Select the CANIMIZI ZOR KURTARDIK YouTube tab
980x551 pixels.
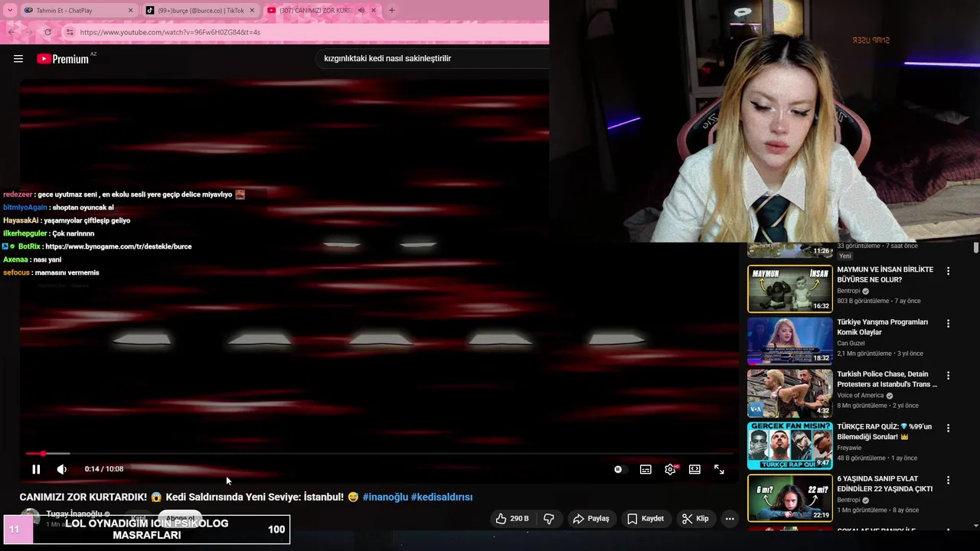(315, 11)
